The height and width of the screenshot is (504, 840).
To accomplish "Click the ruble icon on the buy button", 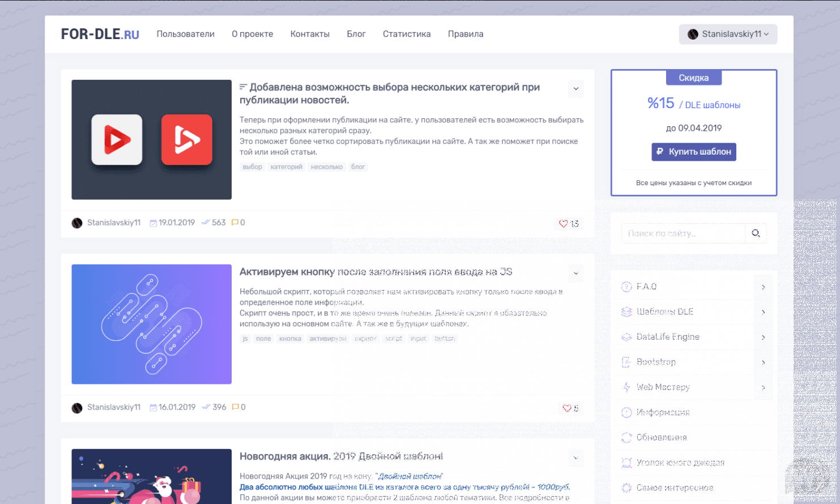I will [x=659, y=152].
